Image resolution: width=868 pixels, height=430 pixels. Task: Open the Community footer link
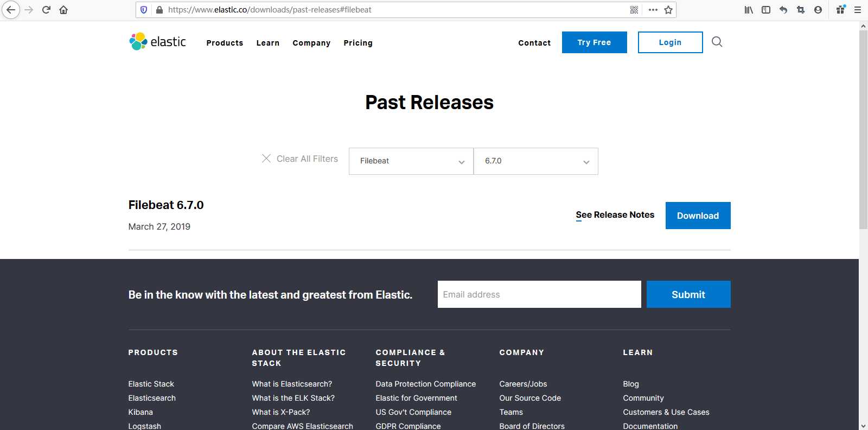(643, 398)
